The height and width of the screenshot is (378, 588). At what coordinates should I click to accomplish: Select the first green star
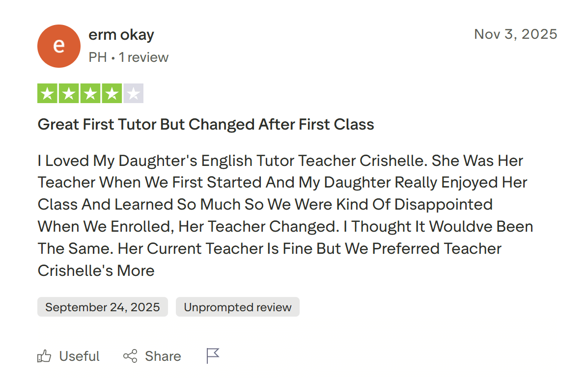click(x=47, y=93)
